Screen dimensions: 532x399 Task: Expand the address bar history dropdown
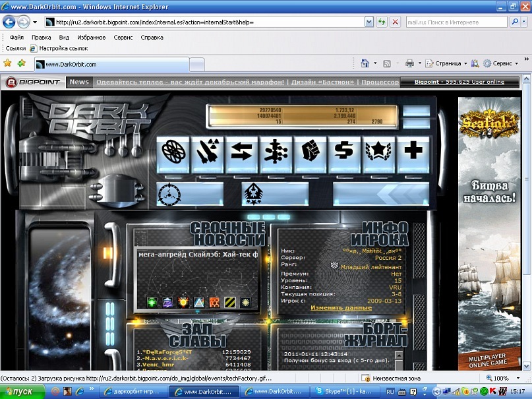point(369,22)
